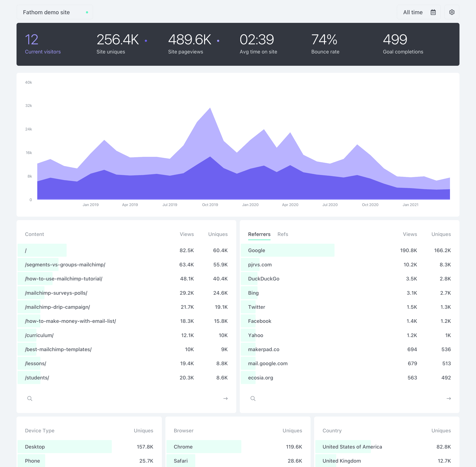Toggle Site uniques purple dot indicator
Image resolution: width=476 pixels, height=467 pixels.
pos(146,41)
